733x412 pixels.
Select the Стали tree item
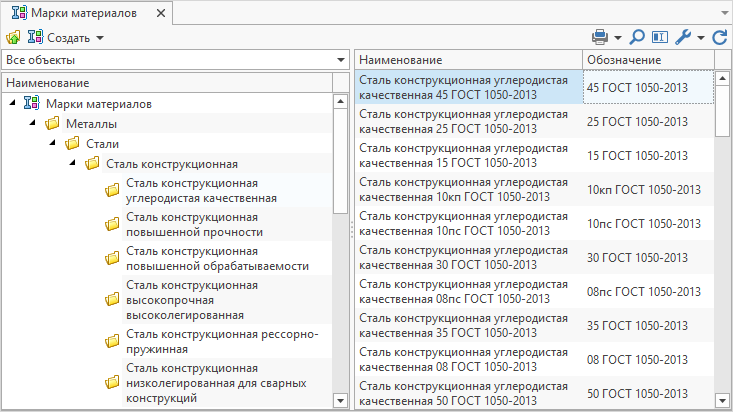pyautogui.click(x=102, y=144)
